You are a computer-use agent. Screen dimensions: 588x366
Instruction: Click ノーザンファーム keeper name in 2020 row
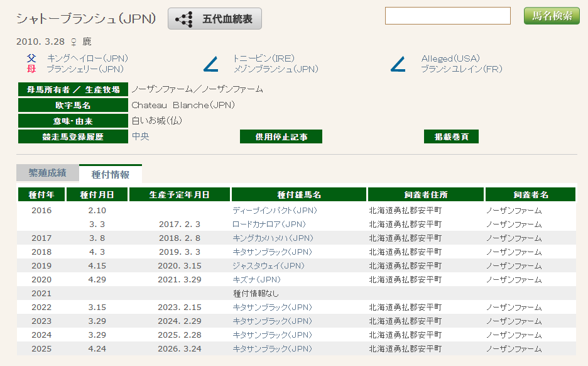tap(514, 280)
